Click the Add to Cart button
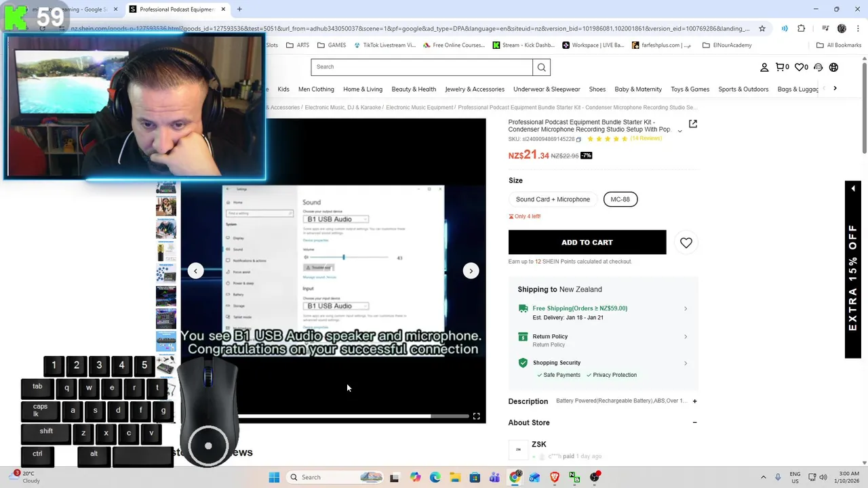Screen dimensions: 868x488 tap(587, 243)
